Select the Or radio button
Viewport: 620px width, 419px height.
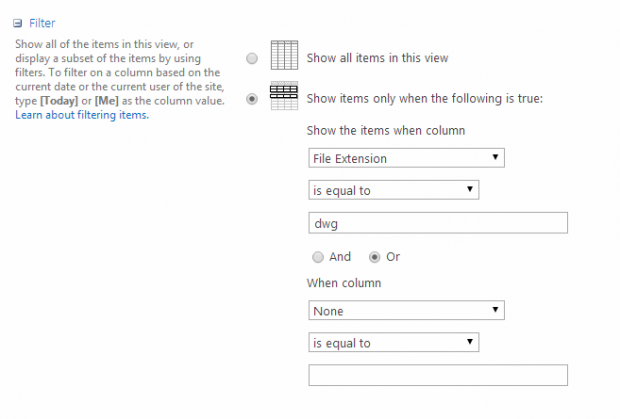pos(375,257)
